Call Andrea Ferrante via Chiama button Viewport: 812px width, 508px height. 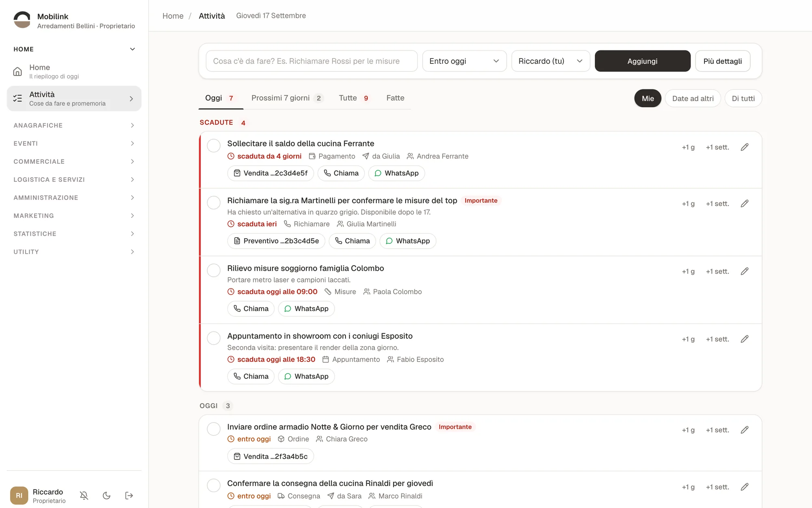coord(341,173)
